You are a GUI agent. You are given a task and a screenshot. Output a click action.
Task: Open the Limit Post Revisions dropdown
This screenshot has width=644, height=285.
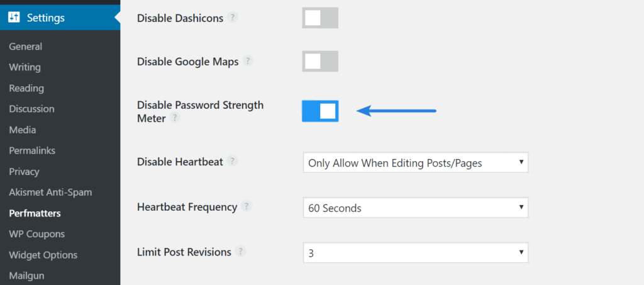coord(415,253)
